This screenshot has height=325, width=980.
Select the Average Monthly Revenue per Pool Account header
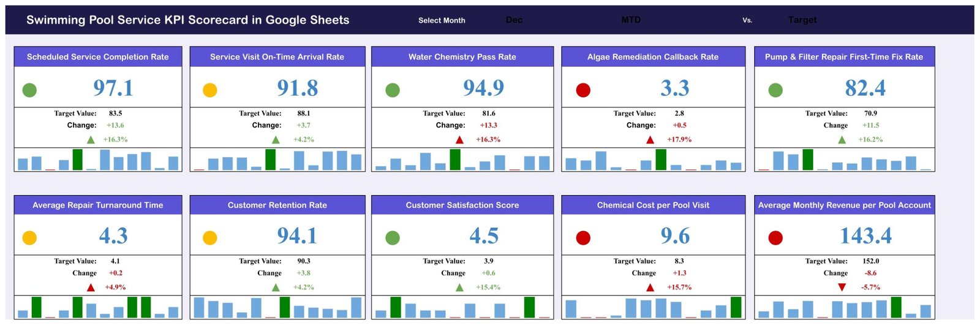(x=844, y=205)
